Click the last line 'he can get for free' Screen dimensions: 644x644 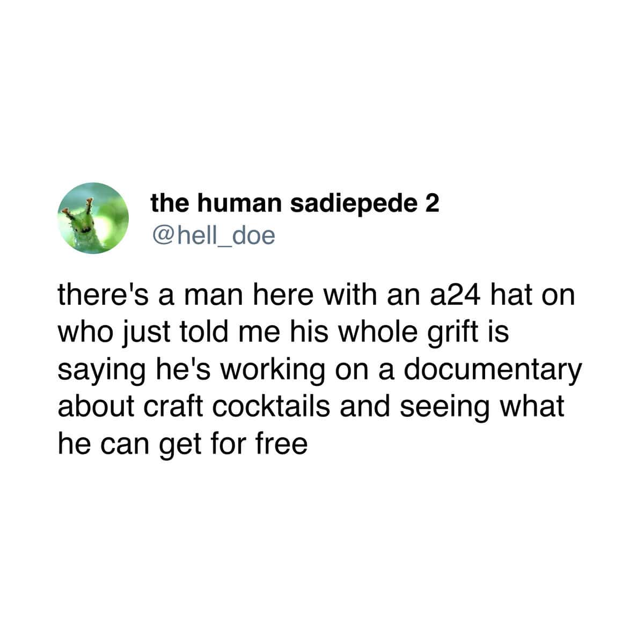point(183,444)
